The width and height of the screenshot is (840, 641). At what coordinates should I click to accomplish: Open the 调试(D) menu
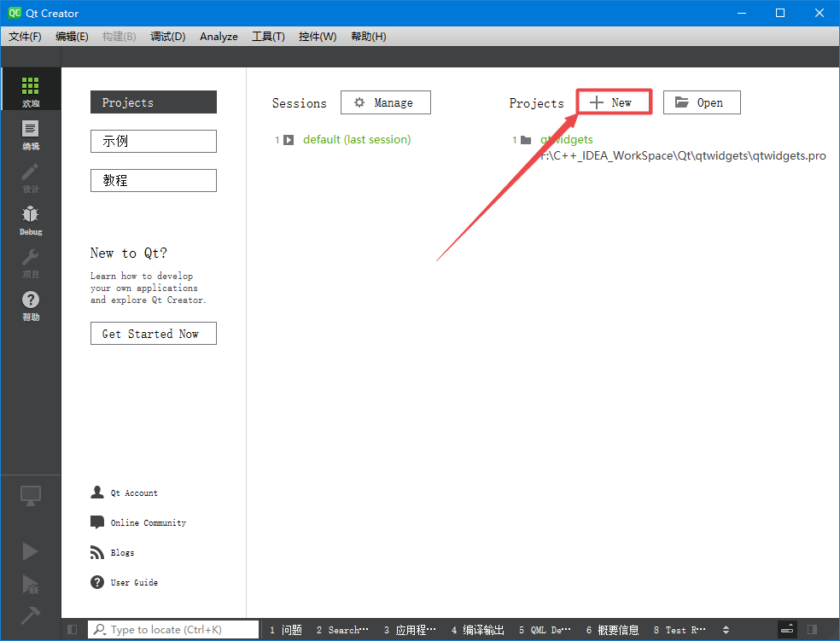coord(167,37)
